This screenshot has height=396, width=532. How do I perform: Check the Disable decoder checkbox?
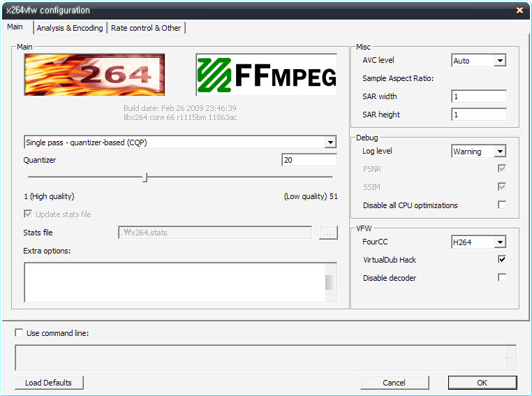[502, 277]
